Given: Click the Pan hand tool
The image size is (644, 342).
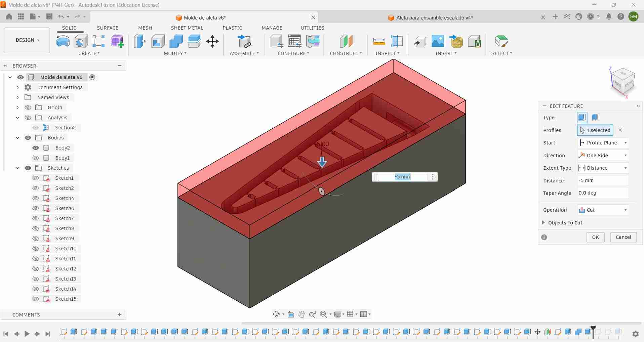Looking at the screenshot, I should click(x=301, y=314).
